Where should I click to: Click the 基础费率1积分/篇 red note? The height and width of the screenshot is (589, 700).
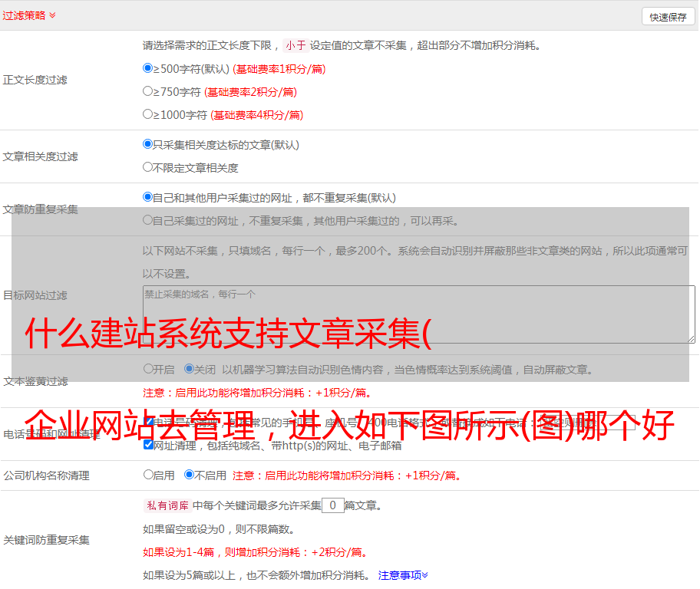point(279,69)
